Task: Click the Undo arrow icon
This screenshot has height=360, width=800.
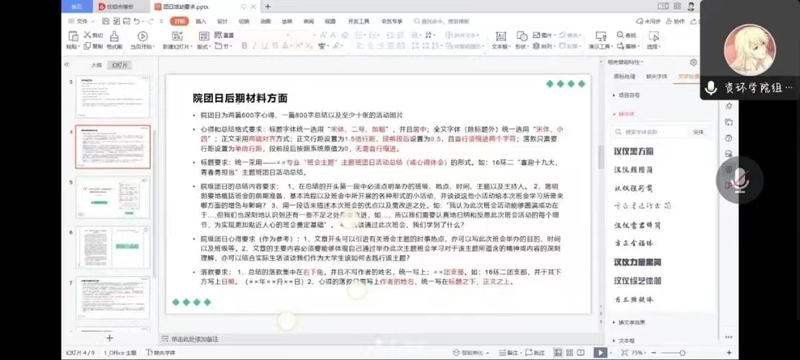Action: (x=136, y=21)
